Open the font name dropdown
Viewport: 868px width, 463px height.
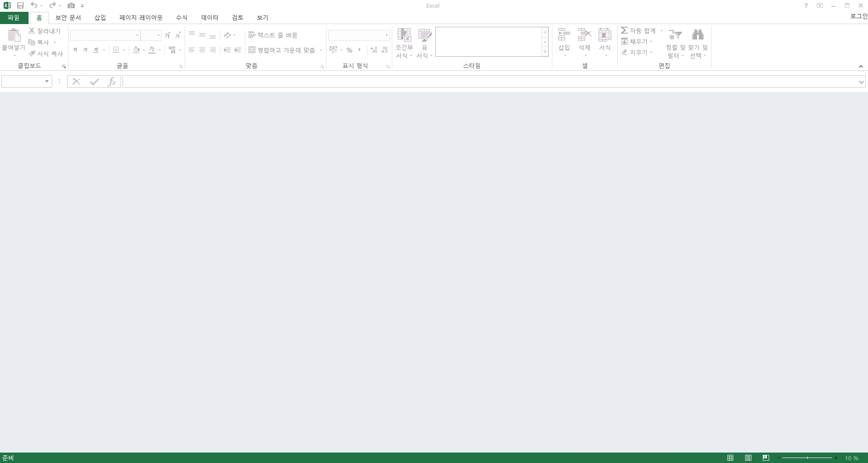(x=137, y=35)
